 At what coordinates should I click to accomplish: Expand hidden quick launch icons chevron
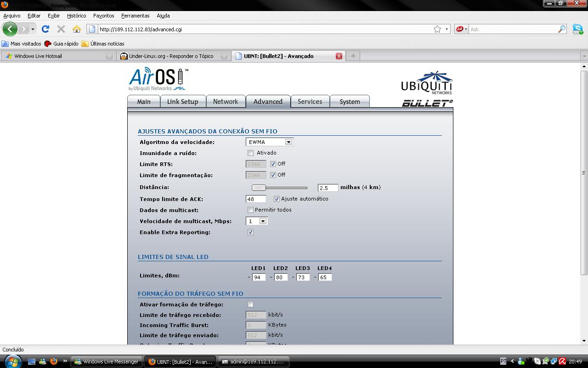(x=65, y=361)
